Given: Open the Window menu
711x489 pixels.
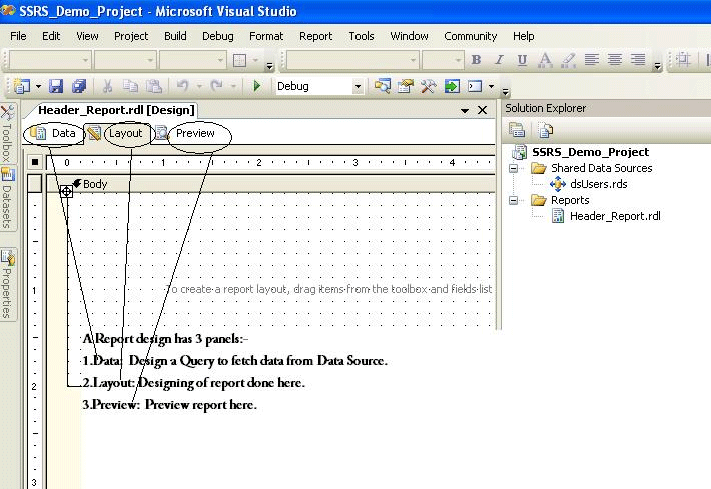Looking at the screenshot, I should (x=409, y=36).
